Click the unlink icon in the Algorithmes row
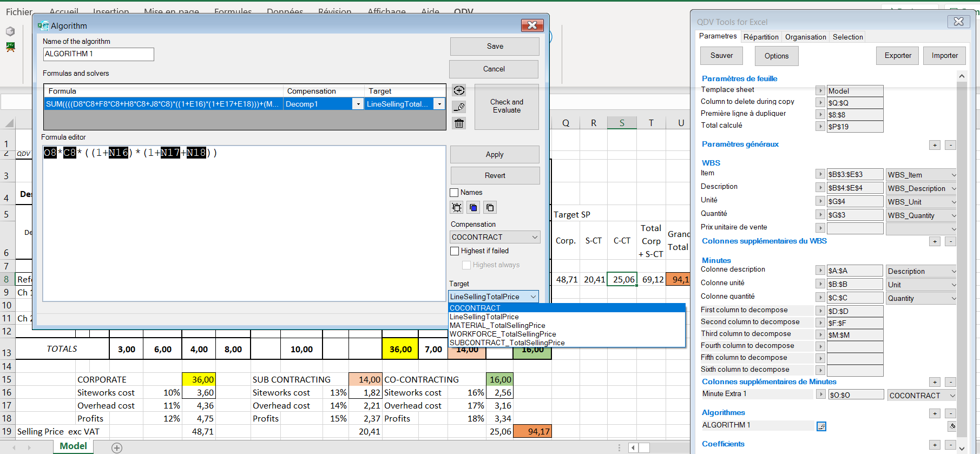Screen dimensions: 980x454 point(952,426)
